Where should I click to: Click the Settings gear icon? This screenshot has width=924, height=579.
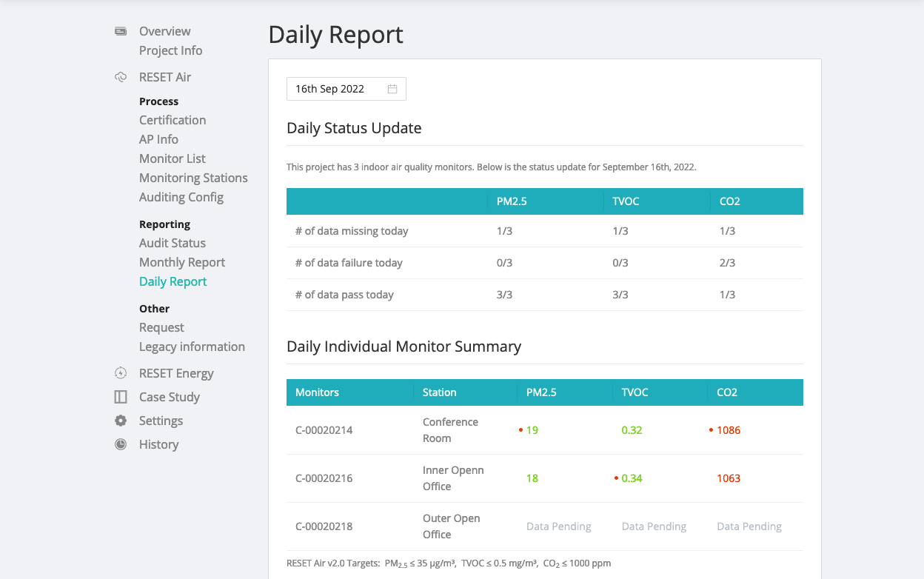(120, 421)
